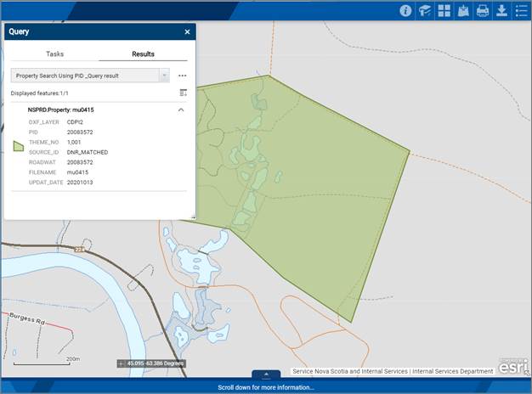Viewport: 532px width, 394px height.
Task: Click the coordinate locate crosshair button
Action: click(122, 363)
